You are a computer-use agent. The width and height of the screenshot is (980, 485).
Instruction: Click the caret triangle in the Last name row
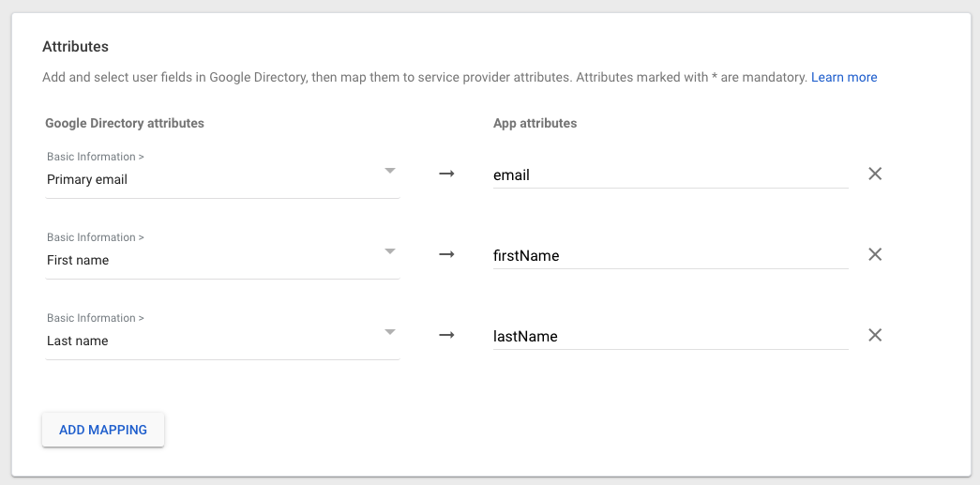(x=390, y=332)
